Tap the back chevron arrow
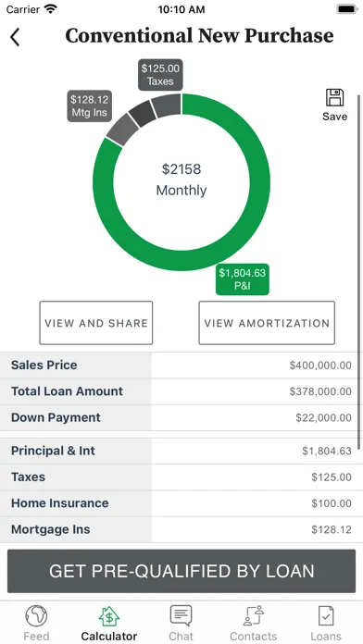The height and width of the screenshot is (644, 363). click(15, 37)
